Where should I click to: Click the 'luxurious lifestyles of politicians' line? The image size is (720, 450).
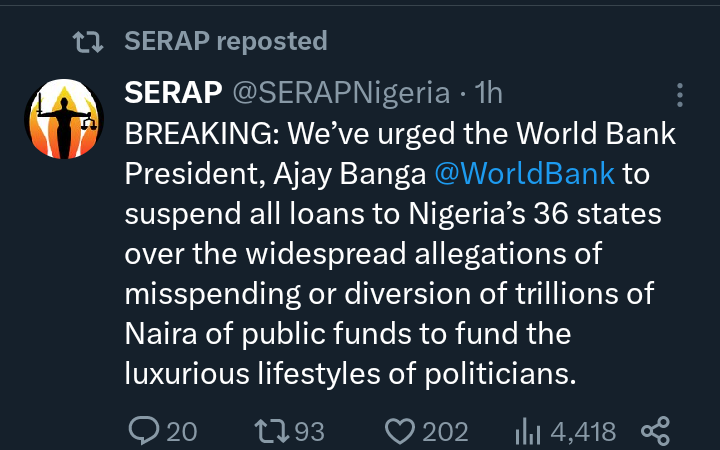(x=350, y=373)
